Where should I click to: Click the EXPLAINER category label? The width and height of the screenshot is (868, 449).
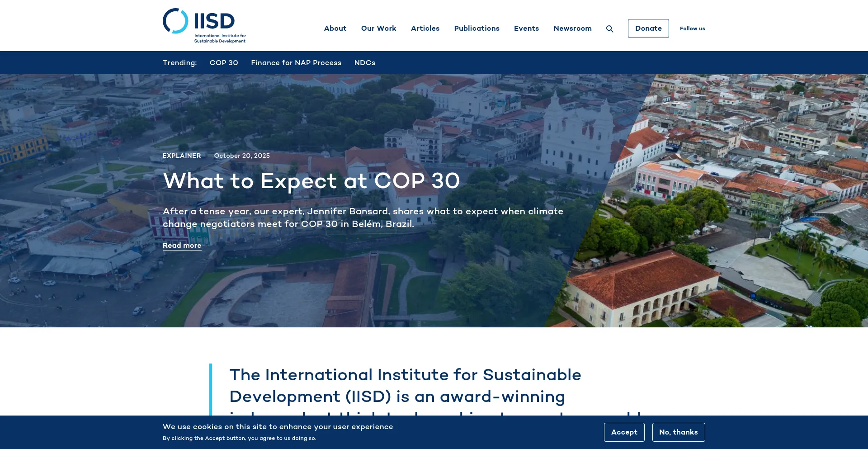(x=182, y=156)
